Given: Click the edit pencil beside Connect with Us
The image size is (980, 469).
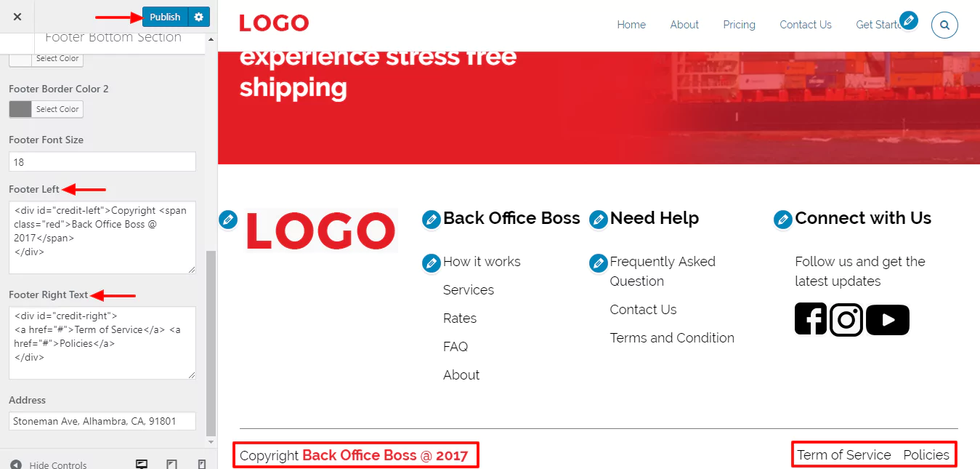Looking at the screenshot, I should (x=783, y=220).
